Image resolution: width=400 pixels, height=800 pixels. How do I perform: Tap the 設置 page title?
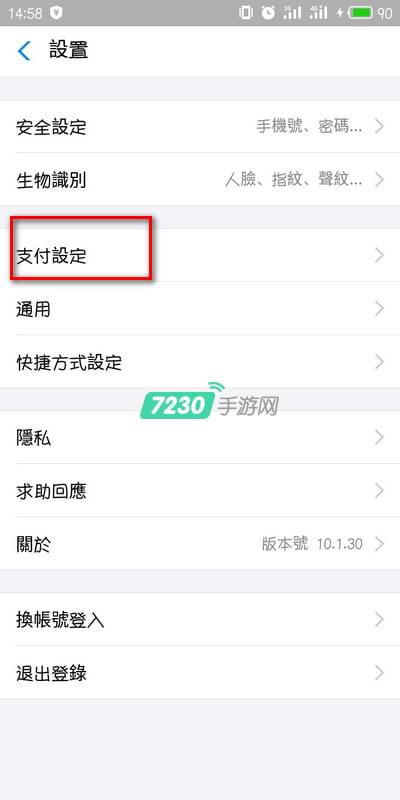(69, 51)
